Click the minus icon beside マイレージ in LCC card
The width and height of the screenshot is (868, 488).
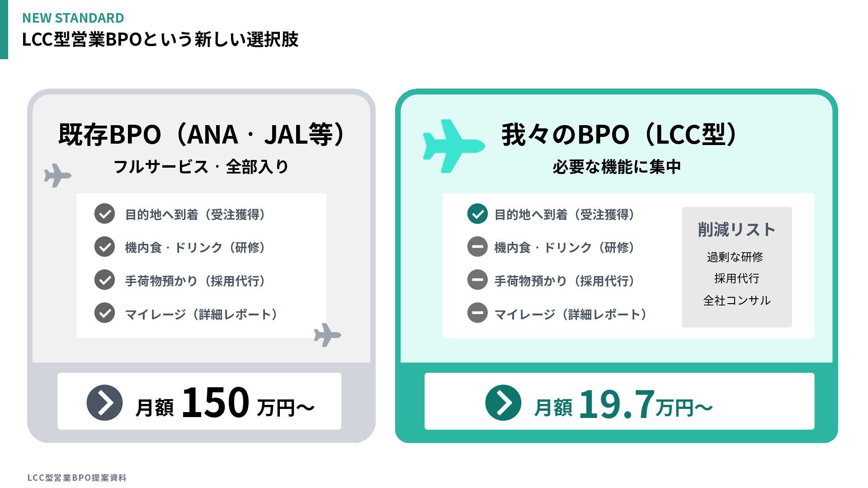point(477,313)
